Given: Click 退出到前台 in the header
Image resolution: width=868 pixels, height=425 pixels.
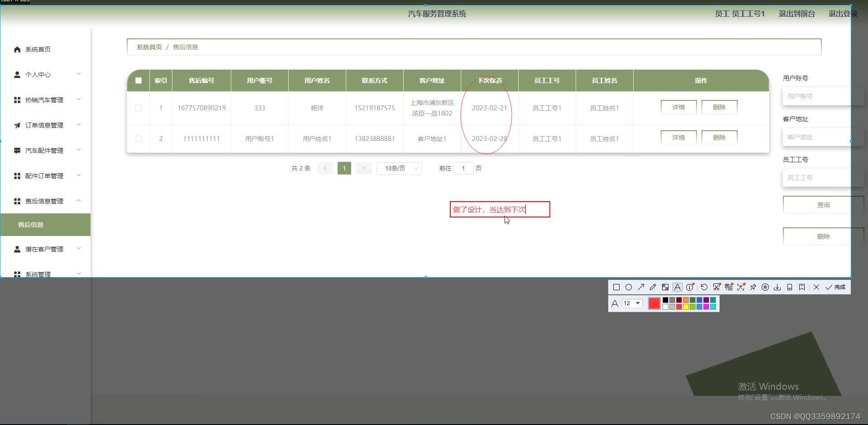Looking at the screenshot, I should click(x=796, y=14).
